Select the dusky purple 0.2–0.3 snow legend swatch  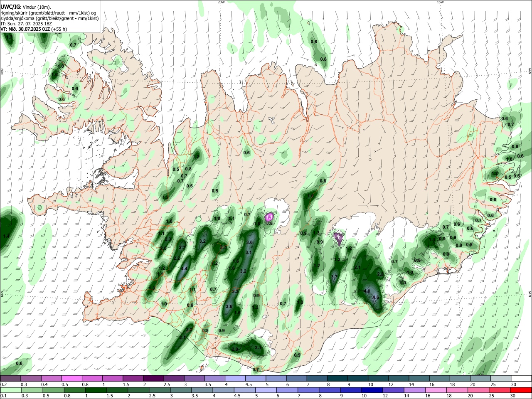coord(10,378)
